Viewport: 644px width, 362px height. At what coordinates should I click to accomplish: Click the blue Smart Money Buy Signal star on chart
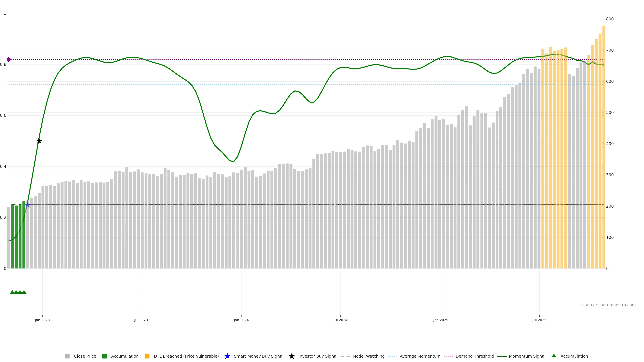tap(28, 205)
